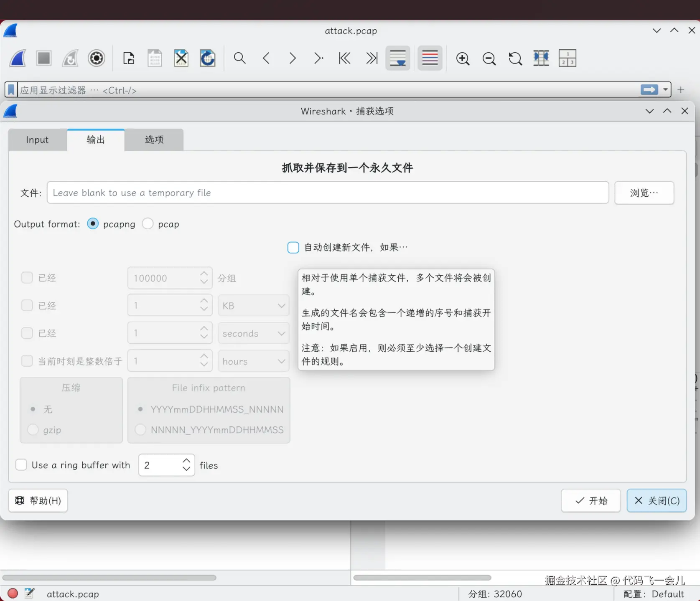Expand display filter history dropdown arrow
The height and width of the screenshot is (601, 700).
[665, 90]
